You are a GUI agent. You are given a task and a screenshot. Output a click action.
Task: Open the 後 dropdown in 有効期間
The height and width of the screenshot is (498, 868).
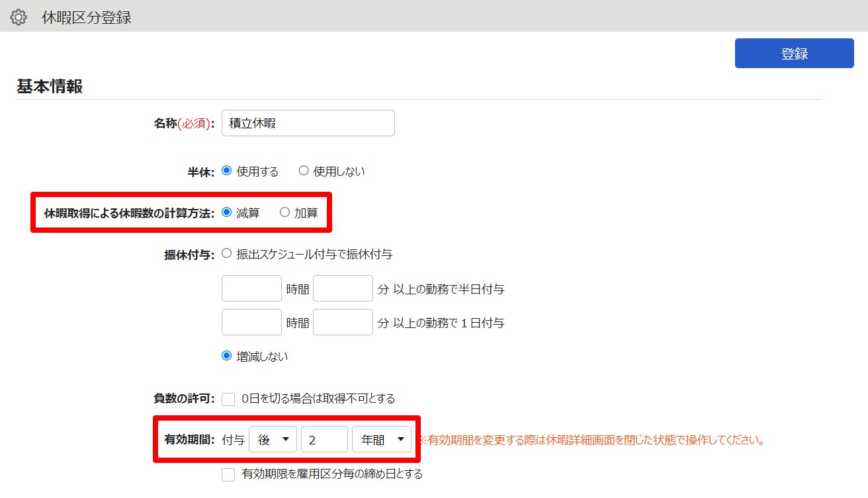(x=272, y=439)
